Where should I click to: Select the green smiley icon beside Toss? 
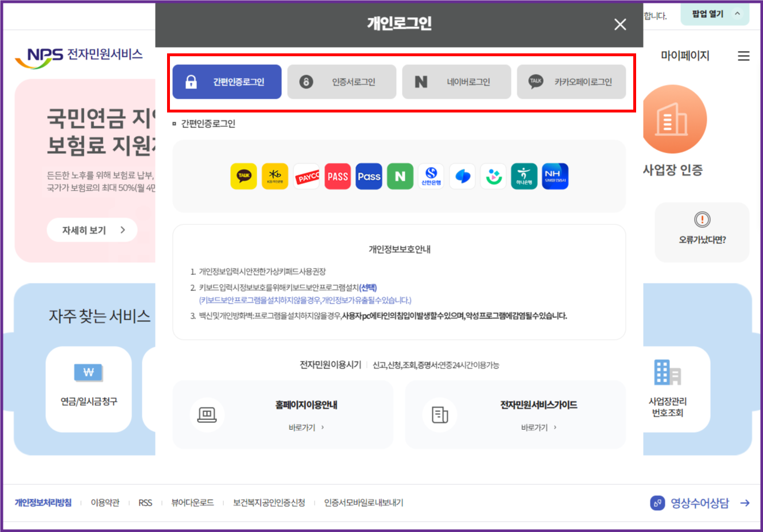(493, 176)
